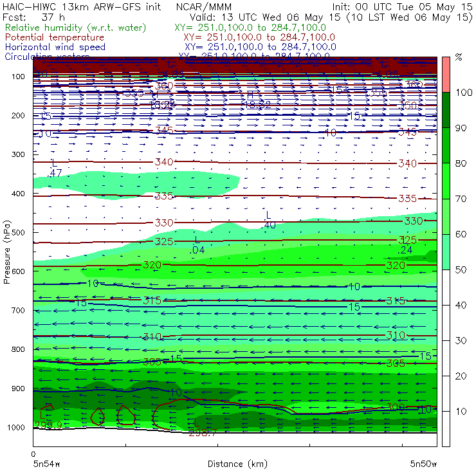The image size is (476, 476).
Task: Click the red '298.7' minimum value label
Action: [x=202, y=433]
